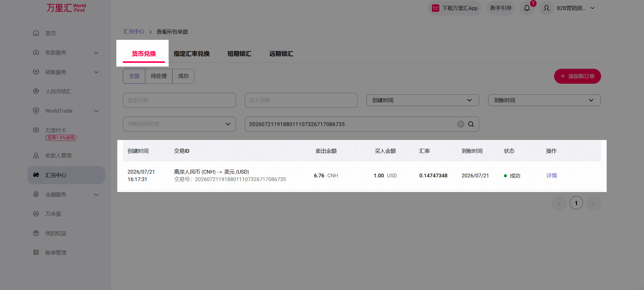Click the 买入币种 input field
Screen dimensions: 644x290
pos(301,100)
